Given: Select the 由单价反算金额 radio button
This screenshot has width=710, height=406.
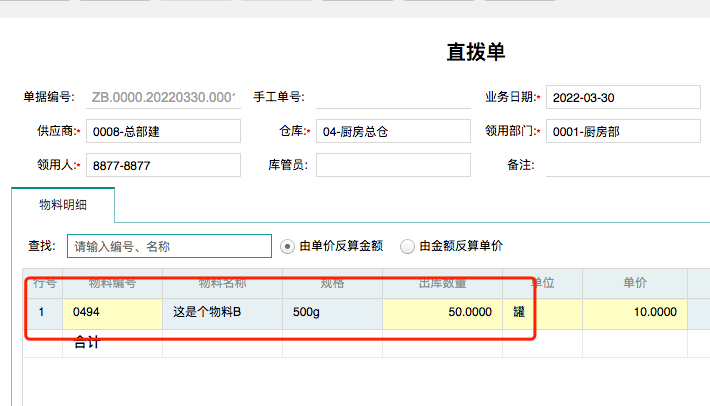Looking at the screenshot, I should pos(288,246).
